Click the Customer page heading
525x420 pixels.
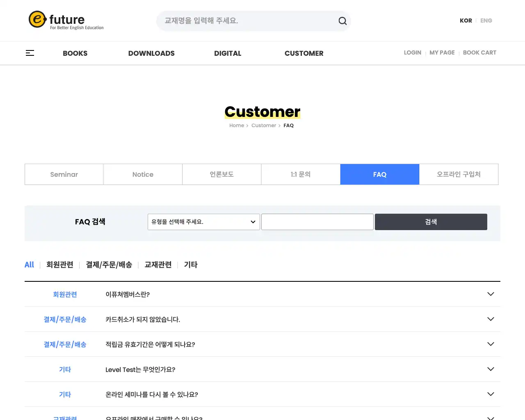click(262, 112)
